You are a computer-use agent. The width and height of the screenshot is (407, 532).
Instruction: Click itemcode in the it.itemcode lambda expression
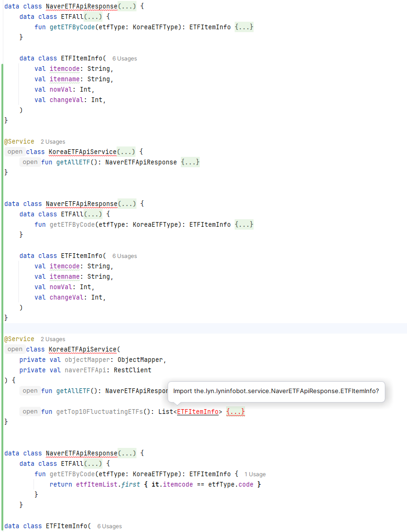click(178, 485)
